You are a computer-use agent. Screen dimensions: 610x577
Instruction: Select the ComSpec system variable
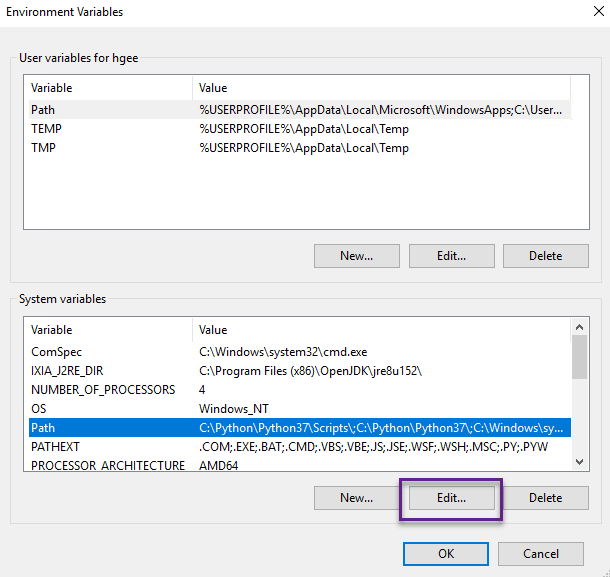point(56,352)
